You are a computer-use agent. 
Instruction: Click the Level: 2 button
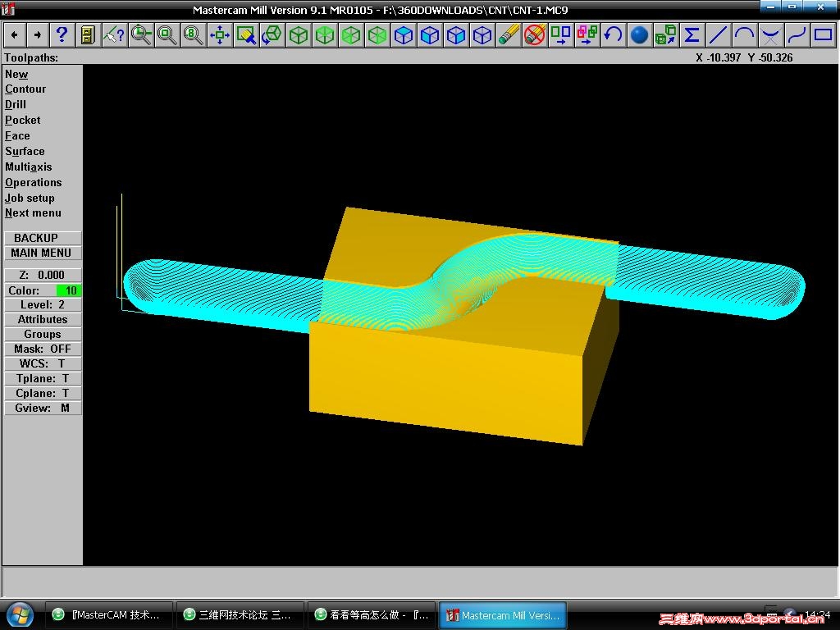click(x=43, y=304)
